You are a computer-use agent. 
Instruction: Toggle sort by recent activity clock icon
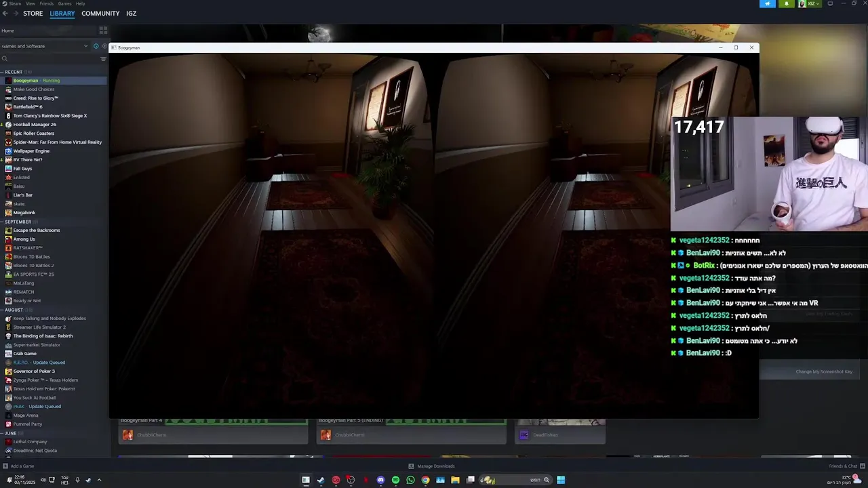96,46
